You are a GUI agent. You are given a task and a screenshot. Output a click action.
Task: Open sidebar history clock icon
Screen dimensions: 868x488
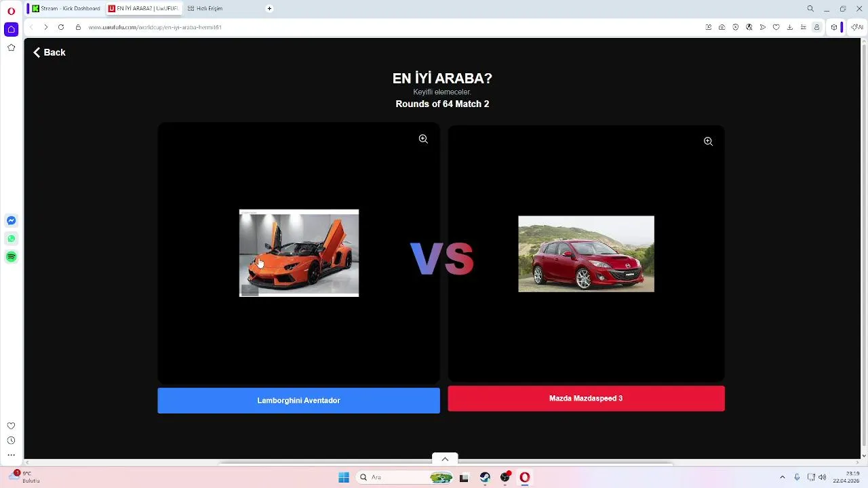(x=11, y=441)
